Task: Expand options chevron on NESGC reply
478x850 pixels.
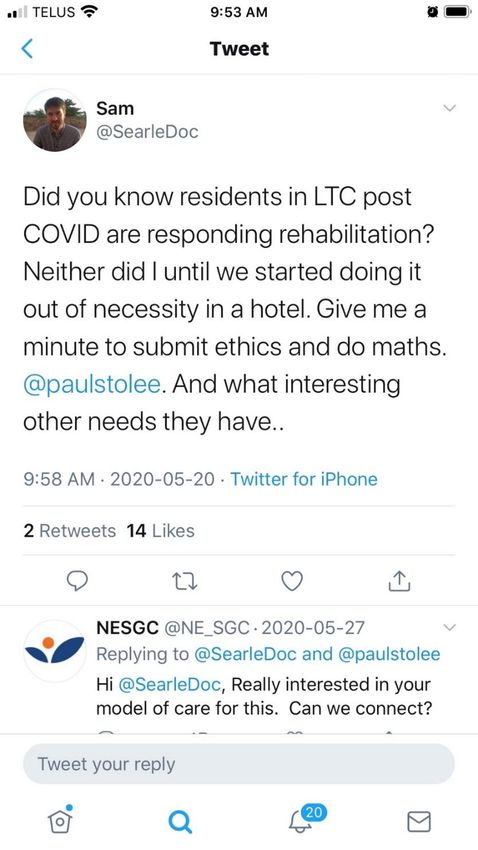Action: click(x=449, y=628)
